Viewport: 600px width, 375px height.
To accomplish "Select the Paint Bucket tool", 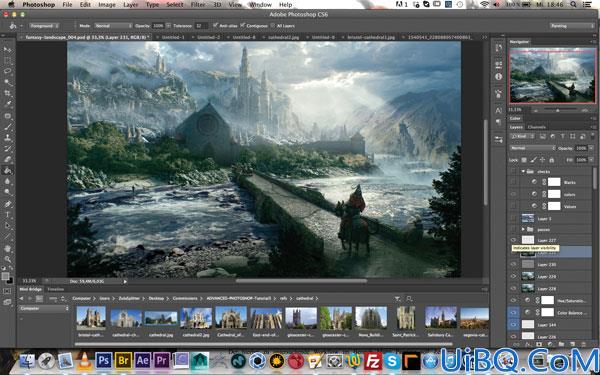I will click(7, 170).
